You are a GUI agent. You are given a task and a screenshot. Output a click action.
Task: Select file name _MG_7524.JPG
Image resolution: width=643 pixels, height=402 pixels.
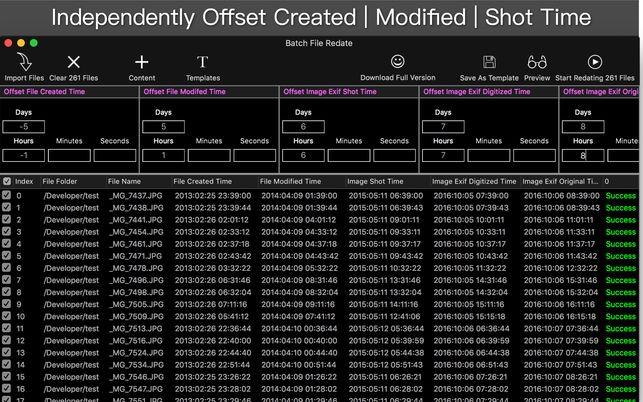(x=136, y=352)
